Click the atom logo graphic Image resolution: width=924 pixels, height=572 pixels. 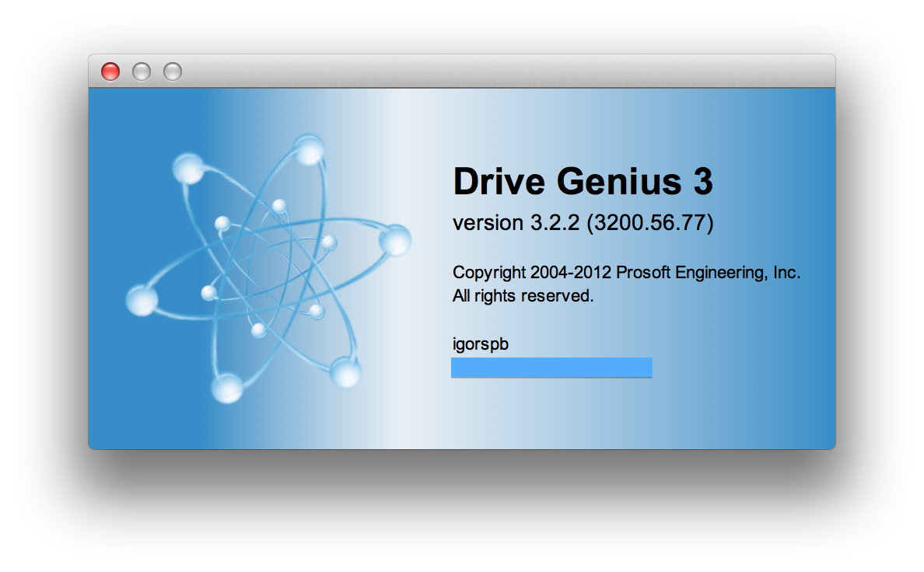click(x=268, y=269)
